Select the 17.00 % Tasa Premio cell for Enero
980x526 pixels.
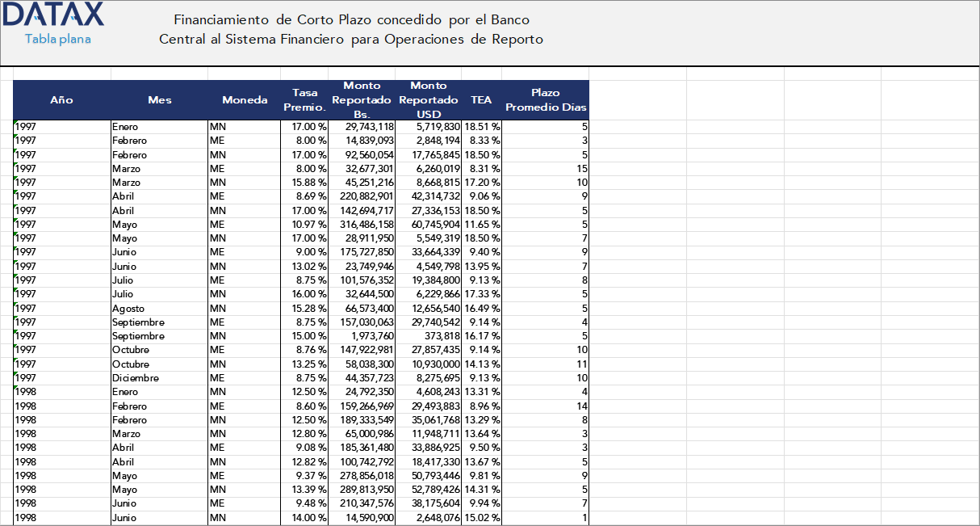311,126
